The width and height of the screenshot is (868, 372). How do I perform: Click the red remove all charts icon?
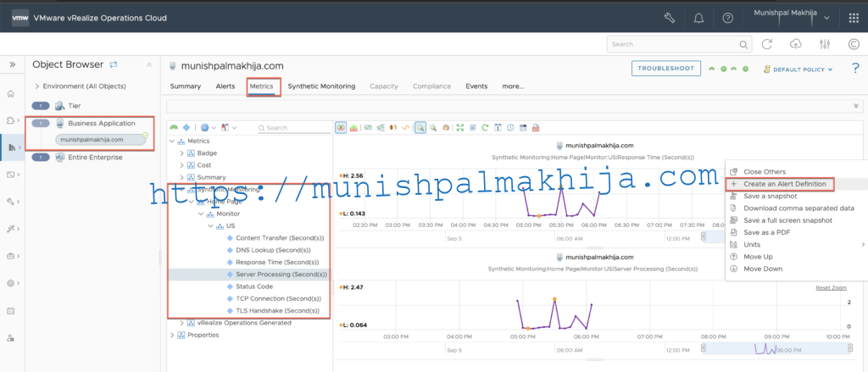[x=536, y=127]
